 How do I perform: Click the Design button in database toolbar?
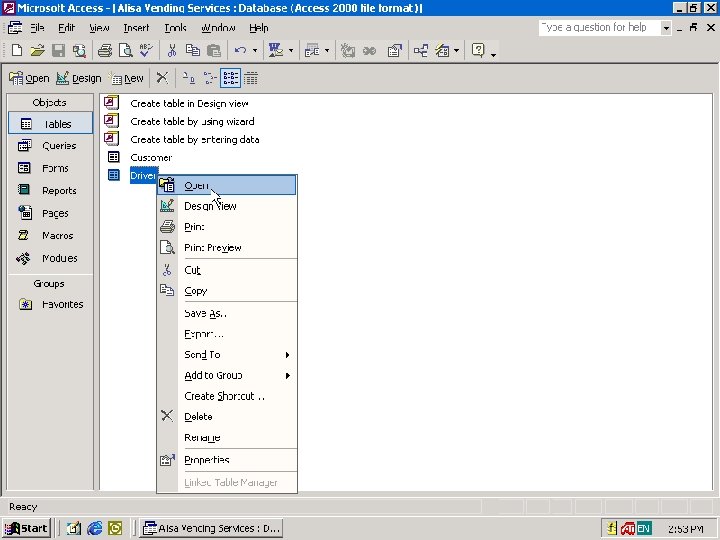(x=79, y=79)
